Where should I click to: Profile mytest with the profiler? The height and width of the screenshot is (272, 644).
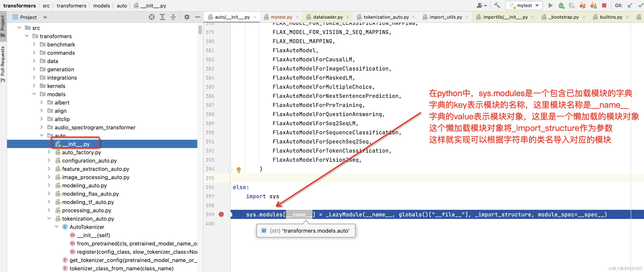[583, 5]
